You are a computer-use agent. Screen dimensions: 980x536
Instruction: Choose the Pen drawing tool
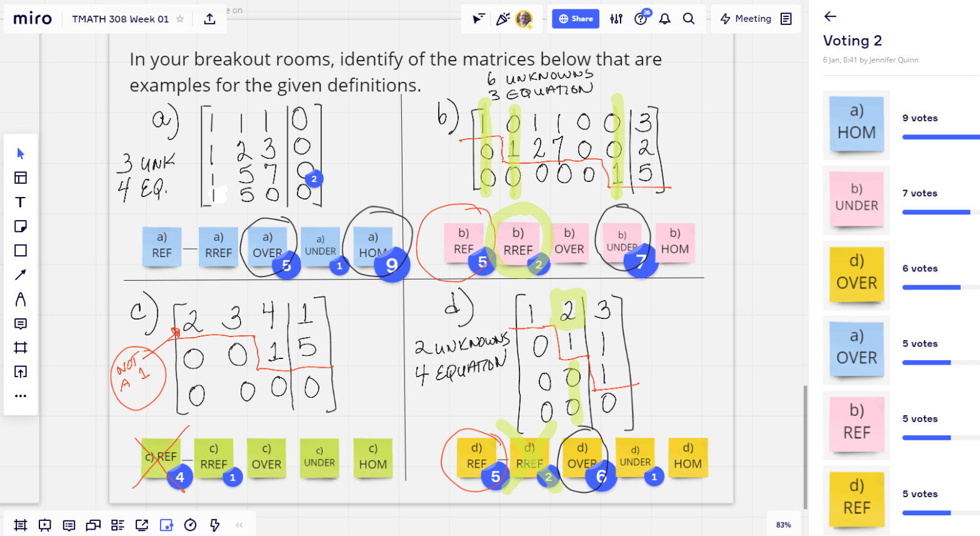coord(21,300)
